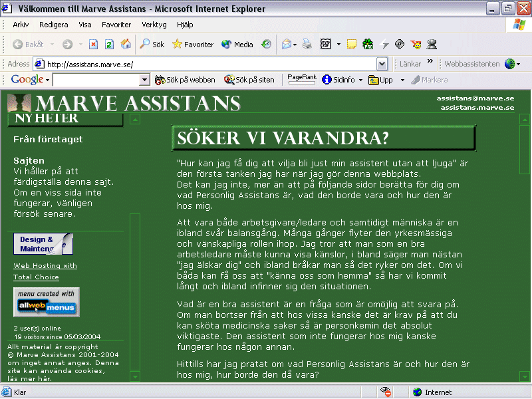Screen dimensions: 532x399
Task: Click the assistans@marve.se email link
Action: (475, 98)
